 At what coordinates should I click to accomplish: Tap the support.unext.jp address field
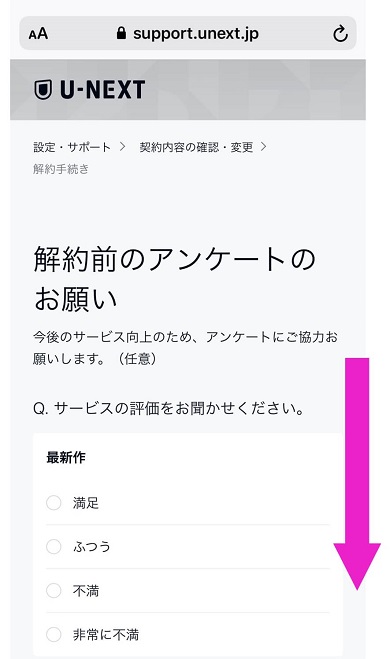(x=188, y=33)
